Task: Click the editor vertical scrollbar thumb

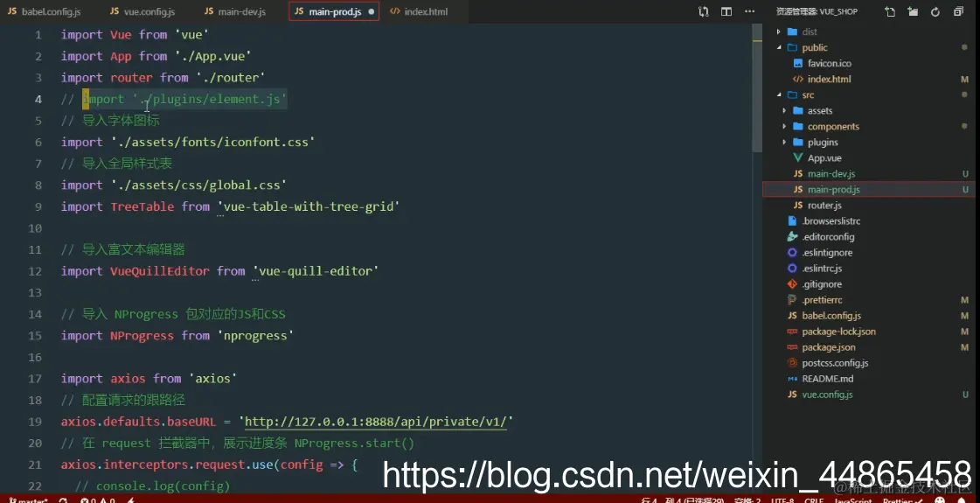Action: click(x=757, y=87)
